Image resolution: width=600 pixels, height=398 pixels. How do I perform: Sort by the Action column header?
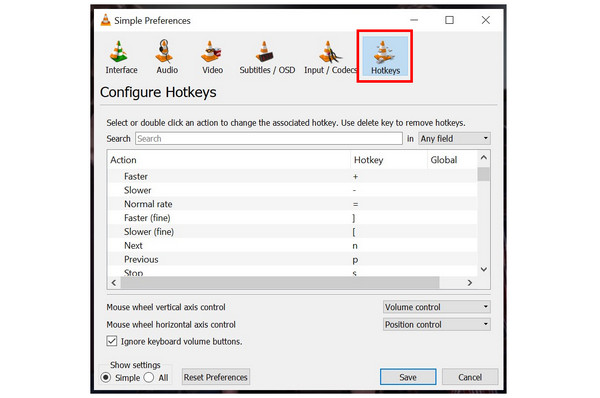tap(229, 160)
